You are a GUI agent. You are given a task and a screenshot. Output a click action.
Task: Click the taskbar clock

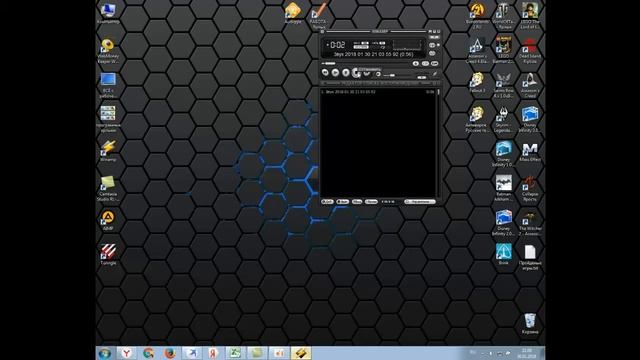[x=527, y=353]
